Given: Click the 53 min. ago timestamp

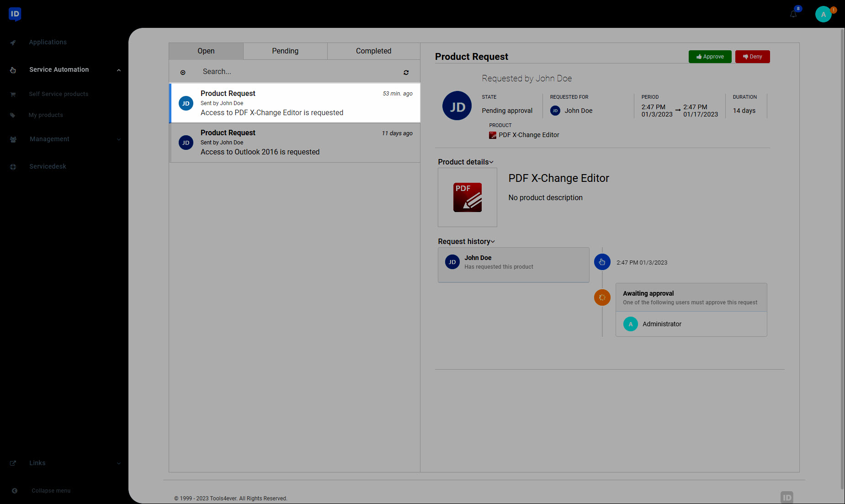Looking at the screenshot, I should point(398,94).
